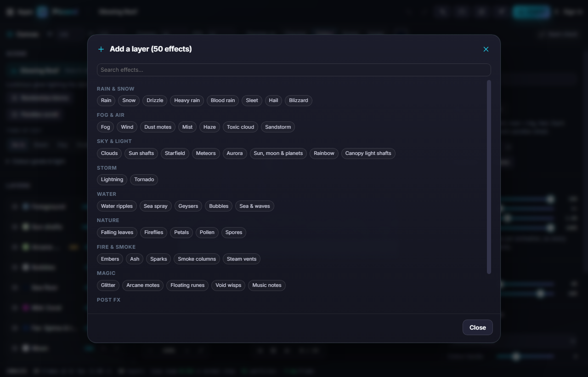Select the Wind effect
588x377 pixels.
(x=127, y=127)
